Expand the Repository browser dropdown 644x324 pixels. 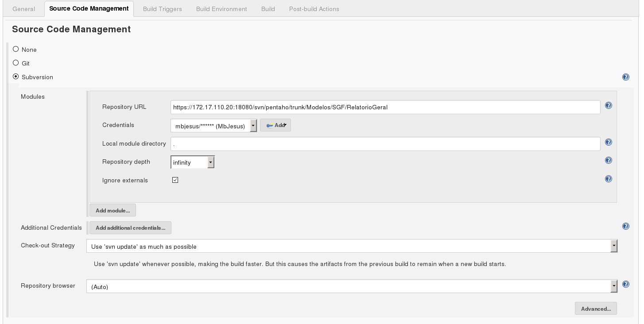click(x=351, y=286)
